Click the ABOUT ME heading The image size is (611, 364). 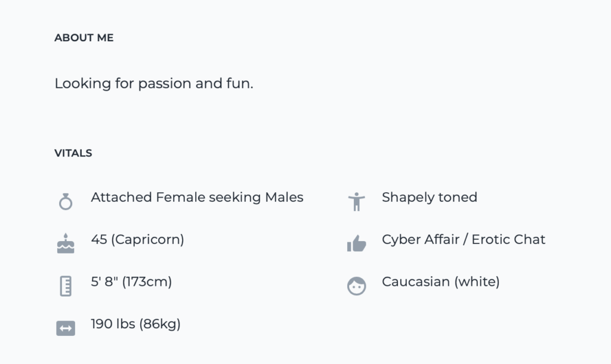(84, 38)
